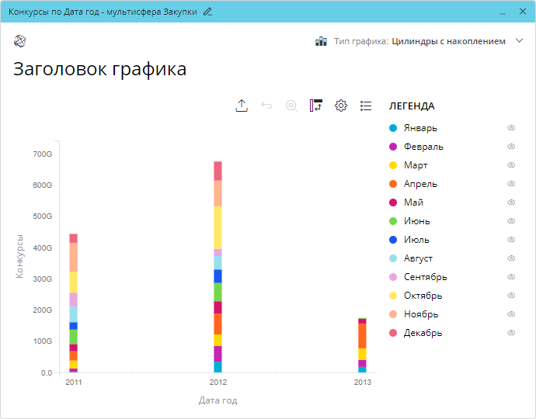Click the Заголовок графика title text
Viewport: 536px width, 419px height.
[100, 69]
